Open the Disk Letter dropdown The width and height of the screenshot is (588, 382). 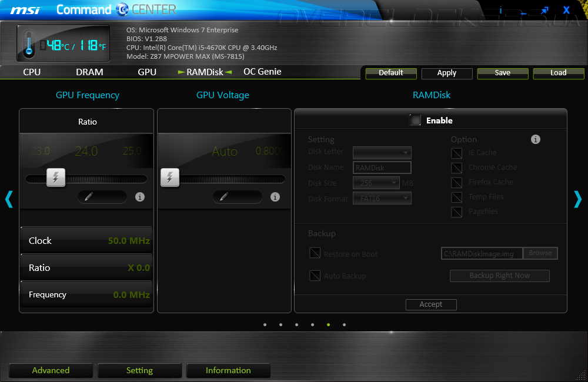click(382, 153)
